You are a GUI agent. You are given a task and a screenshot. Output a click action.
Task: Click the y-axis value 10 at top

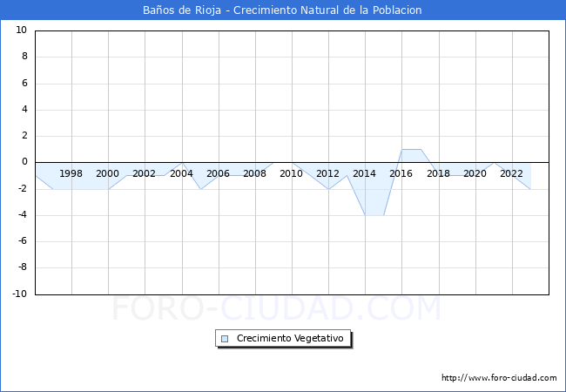click(x=21, y=30)
